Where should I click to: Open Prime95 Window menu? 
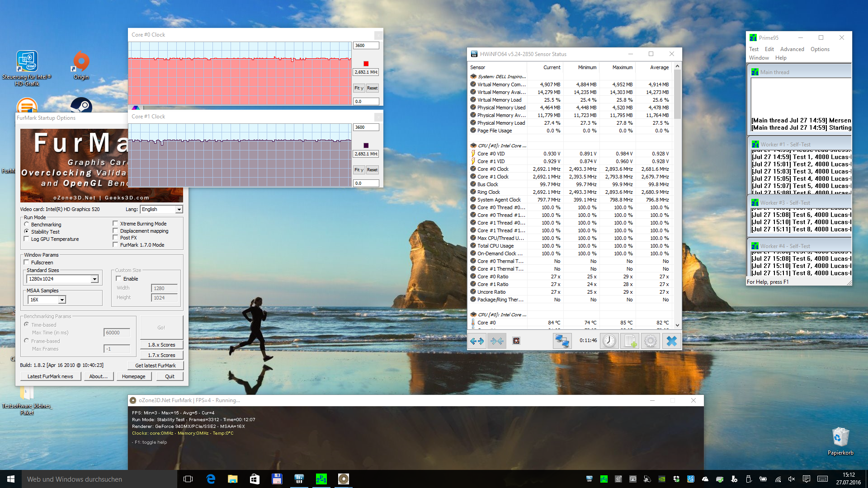pyautogui.click(x=759, y=58)
